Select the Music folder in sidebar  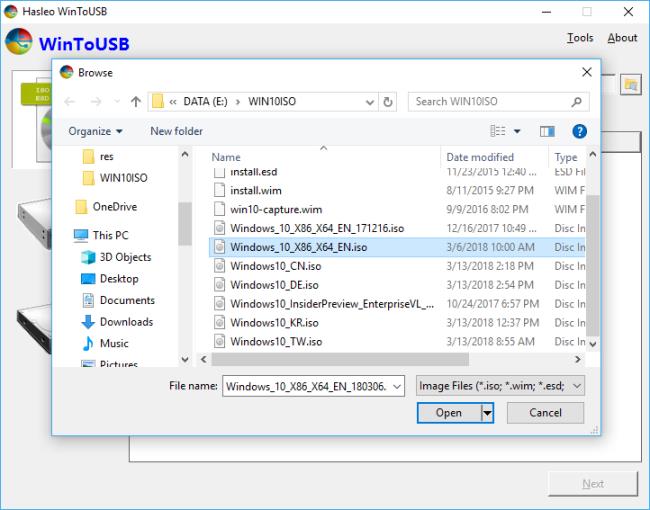pos(114,343)
